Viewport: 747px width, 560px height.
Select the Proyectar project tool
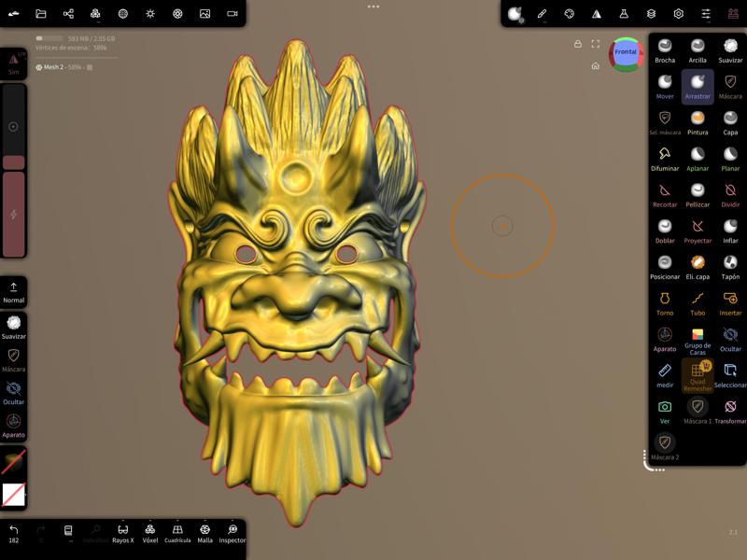698,231
